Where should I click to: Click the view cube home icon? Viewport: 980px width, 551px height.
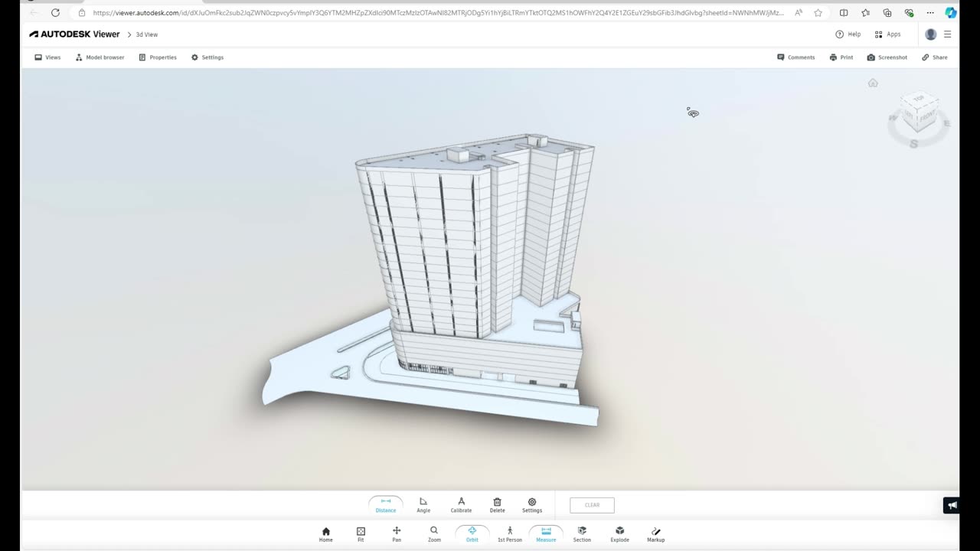click(x=873, y=83)
